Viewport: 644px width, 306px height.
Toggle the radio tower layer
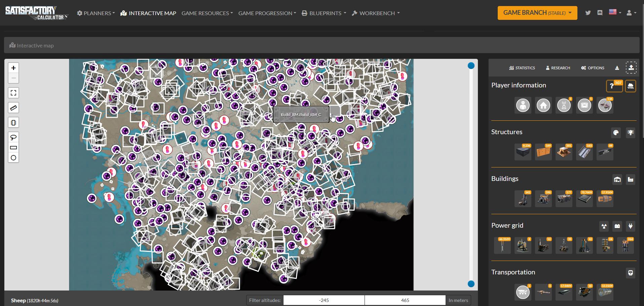point(564,106)
